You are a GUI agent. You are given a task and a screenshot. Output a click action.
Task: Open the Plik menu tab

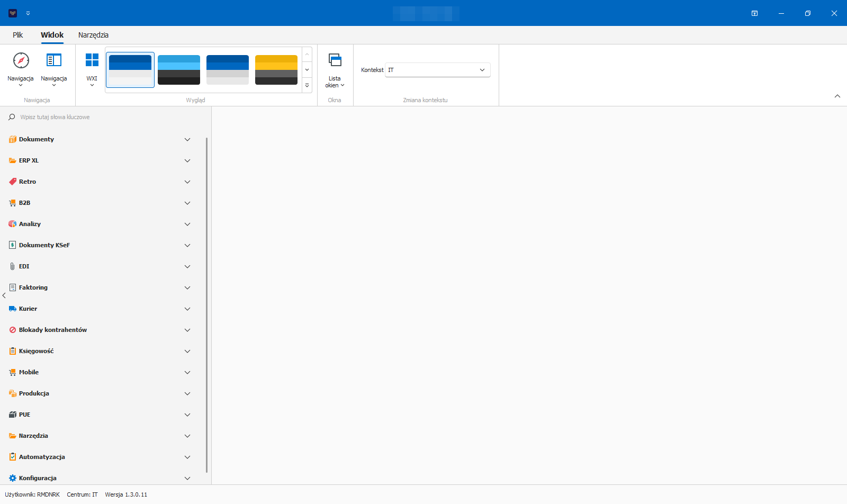coord(18,35)
